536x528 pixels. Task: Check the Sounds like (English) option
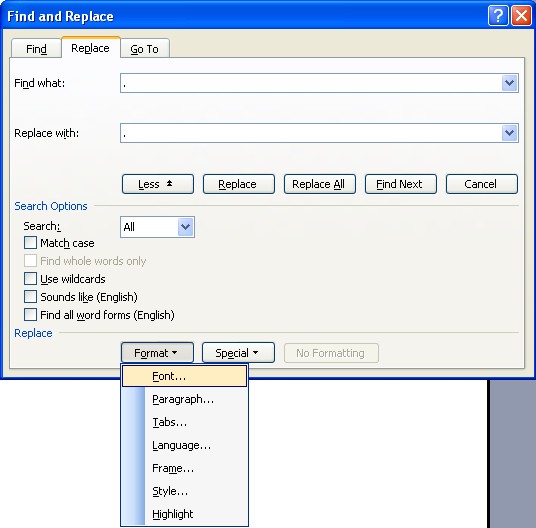pyautogui.click(x=30, y=297)
